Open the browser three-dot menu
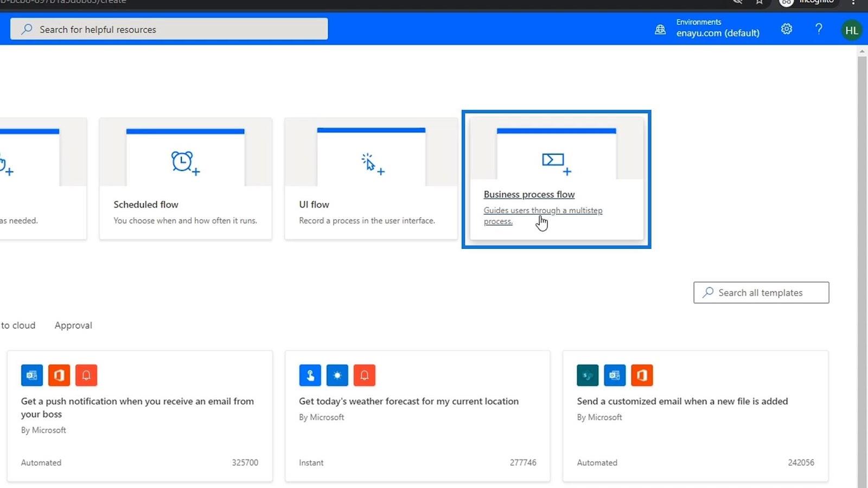 (x=853, y=2)
